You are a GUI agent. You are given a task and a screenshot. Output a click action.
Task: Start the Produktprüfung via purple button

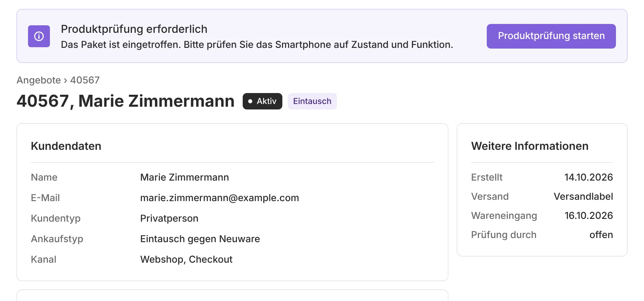(x=551, y=36)
